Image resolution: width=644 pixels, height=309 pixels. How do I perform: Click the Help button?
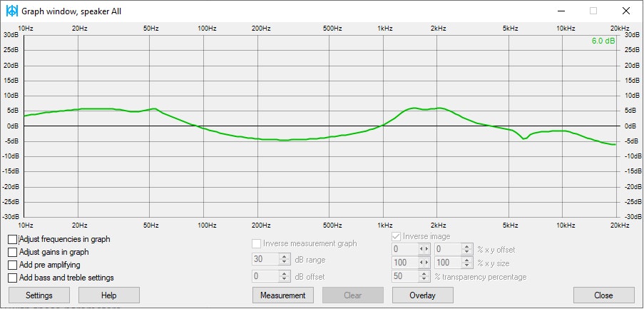click(109, 295)
